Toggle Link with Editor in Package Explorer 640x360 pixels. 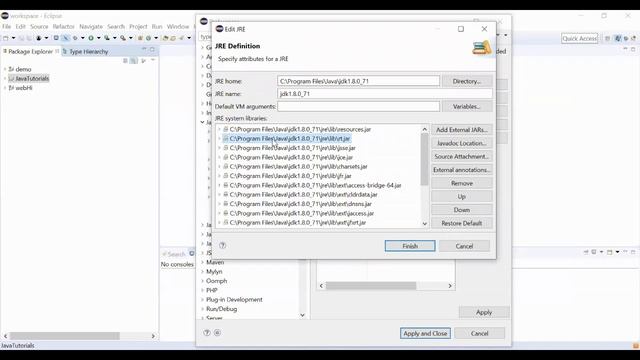click(134, 60)
